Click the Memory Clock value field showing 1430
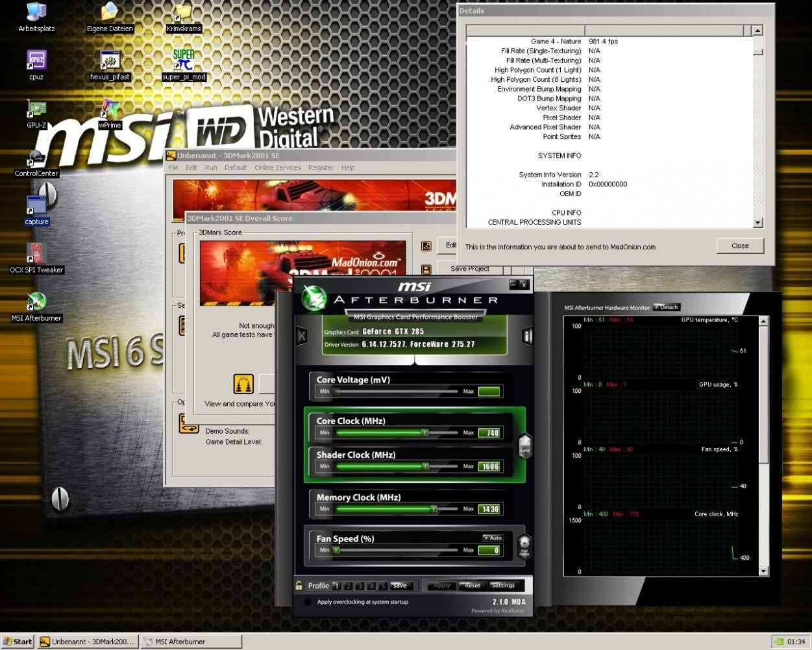Image resolution: width=812 pixels, height=650 pixels. (x=489, y=509)
